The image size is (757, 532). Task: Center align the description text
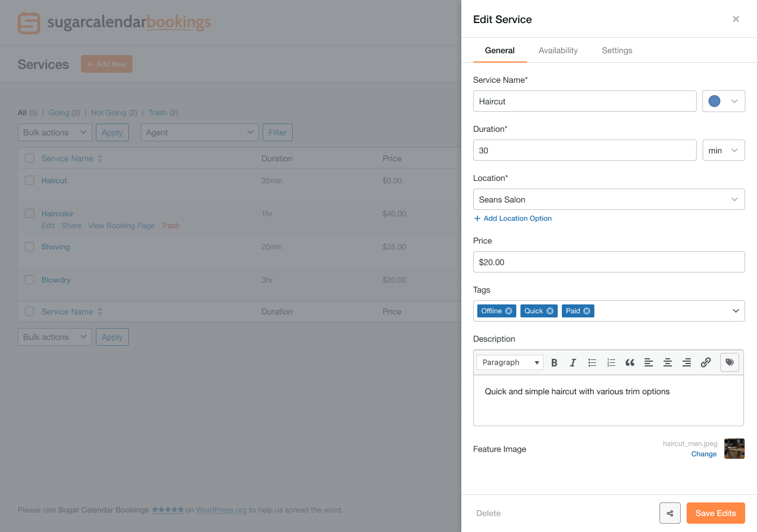(668, 362)
